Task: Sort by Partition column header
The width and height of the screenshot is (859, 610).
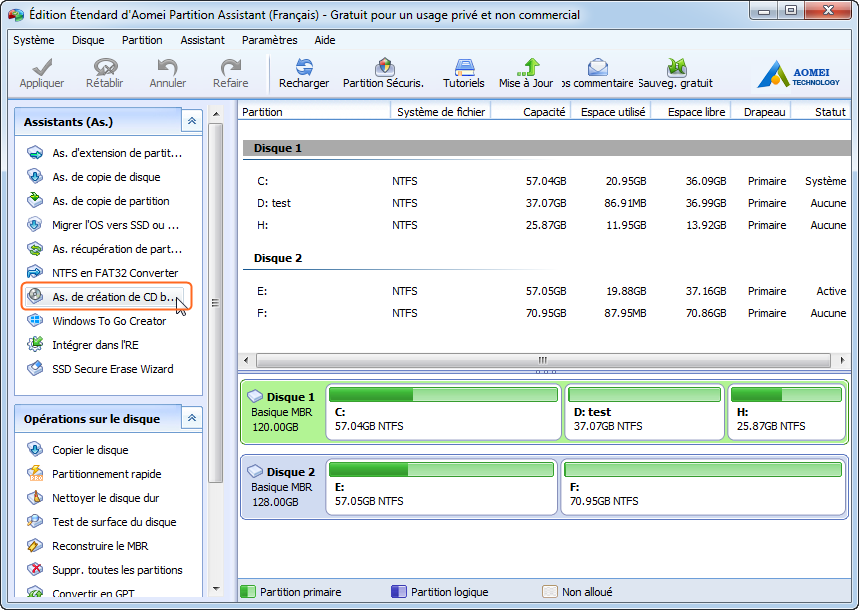Action: 314,112
